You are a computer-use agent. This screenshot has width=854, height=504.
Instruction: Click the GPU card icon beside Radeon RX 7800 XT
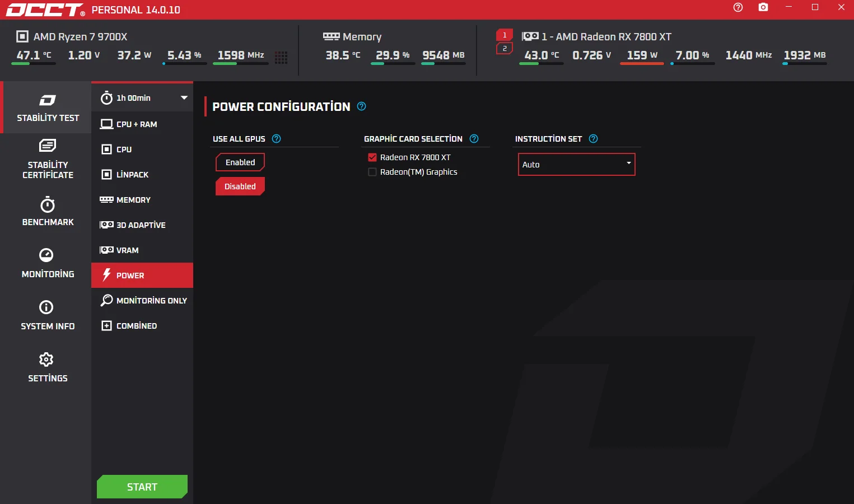tap(530, 36)
